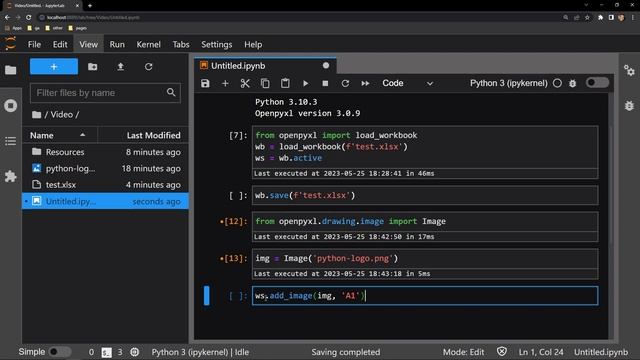The height and width of the screenshot is (360, 640).
Task: Open the cell type Code dropdown
Action: pos(407,83)
